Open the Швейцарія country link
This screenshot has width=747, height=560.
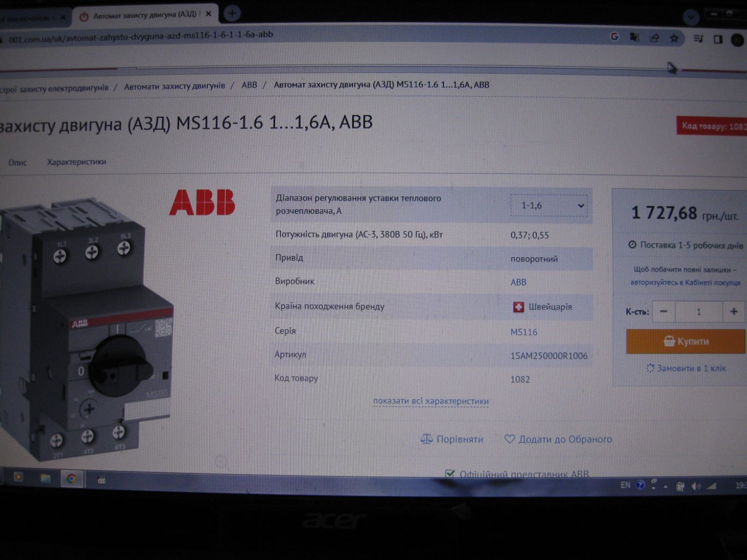tap(550, 307)
